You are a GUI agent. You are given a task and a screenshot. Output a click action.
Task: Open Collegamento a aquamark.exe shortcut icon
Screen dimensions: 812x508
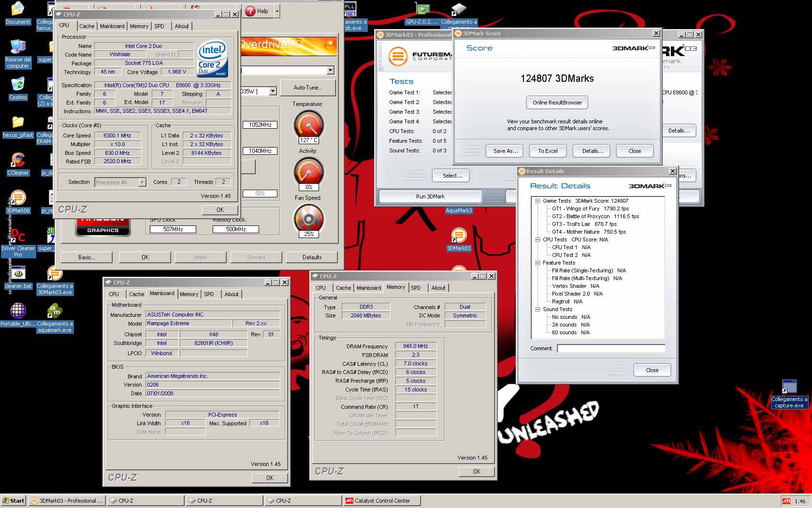point(55,311)
